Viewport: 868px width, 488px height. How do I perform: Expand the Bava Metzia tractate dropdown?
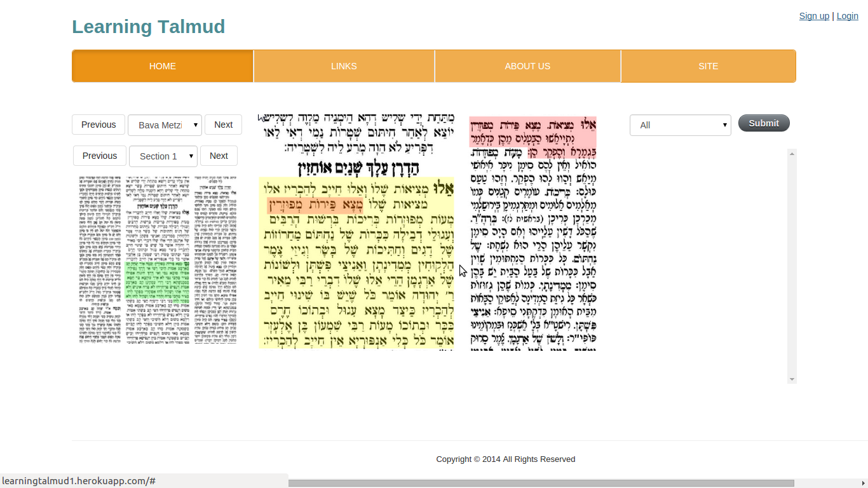[165, 125]
